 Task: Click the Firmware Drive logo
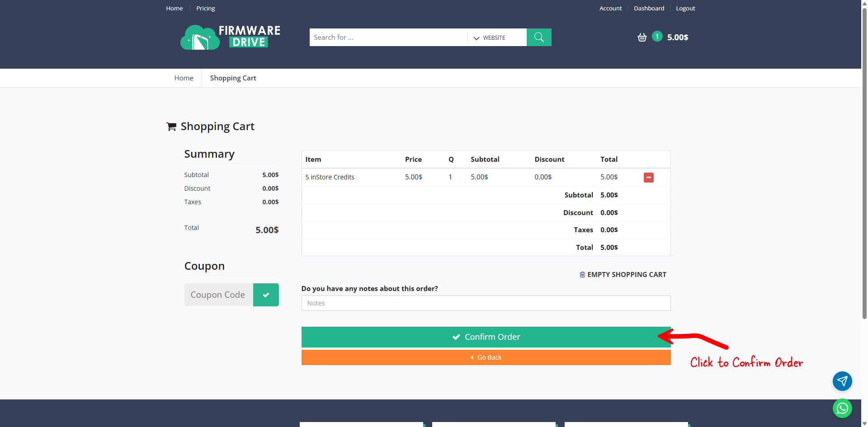pos(230,37)
